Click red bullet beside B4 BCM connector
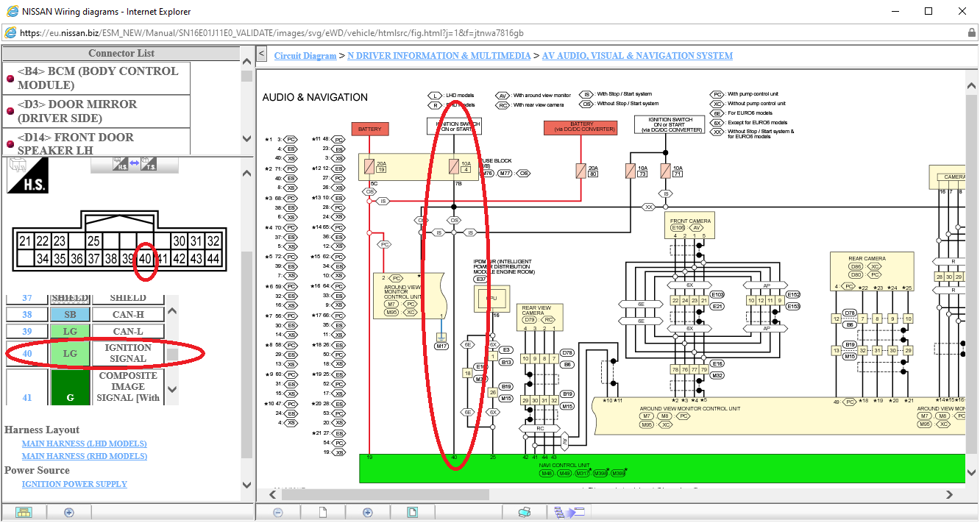The width and height of the screenshot is (980, 523). pos(10,78)
